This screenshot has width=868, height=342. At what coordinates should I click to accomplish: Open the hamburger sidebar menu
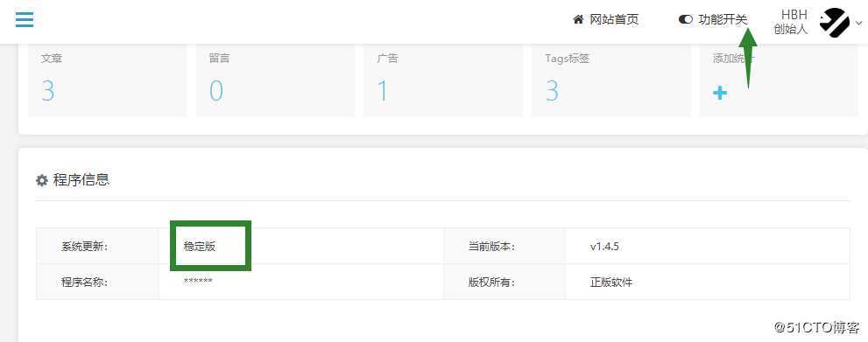25,19
